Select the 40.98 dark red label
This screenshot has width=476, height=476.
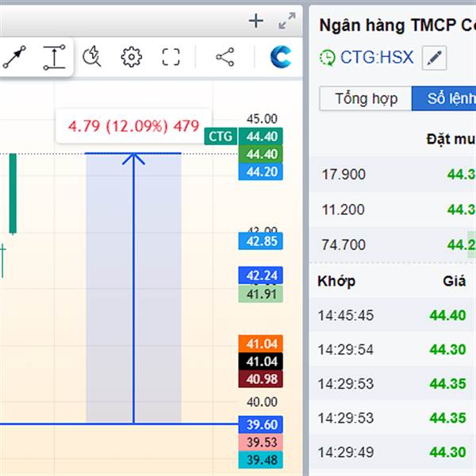[260, 379]
